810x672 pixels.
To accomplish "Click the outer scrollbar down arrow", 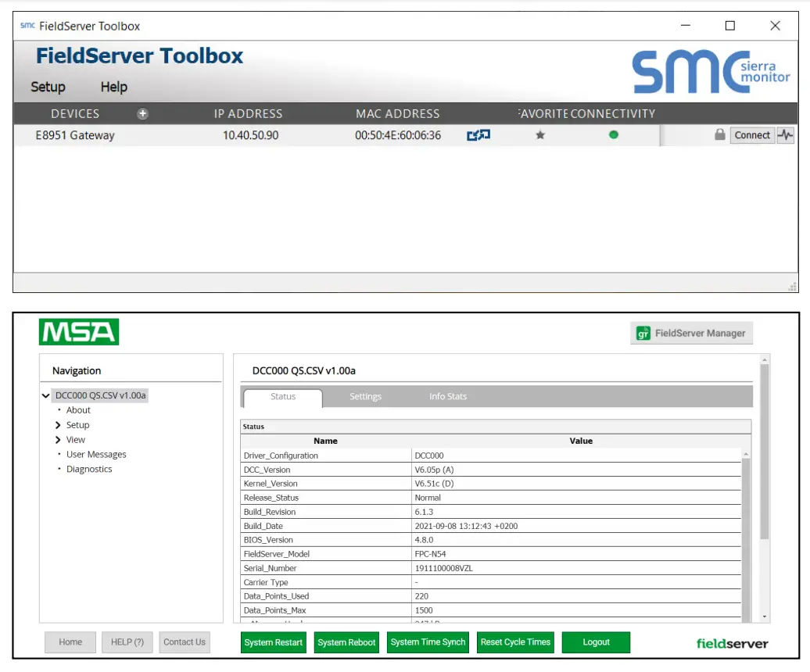I will [x=765, y=617].
